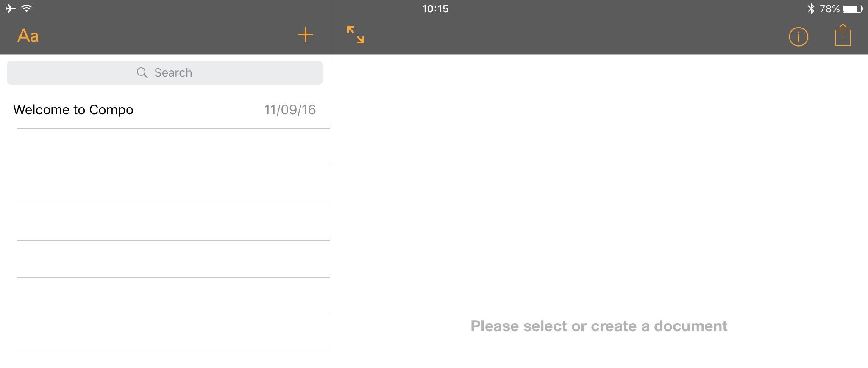Click the 11/09/16 document date
The height and width of the screenshot is (368, 868).
click(x=290, y=110)
